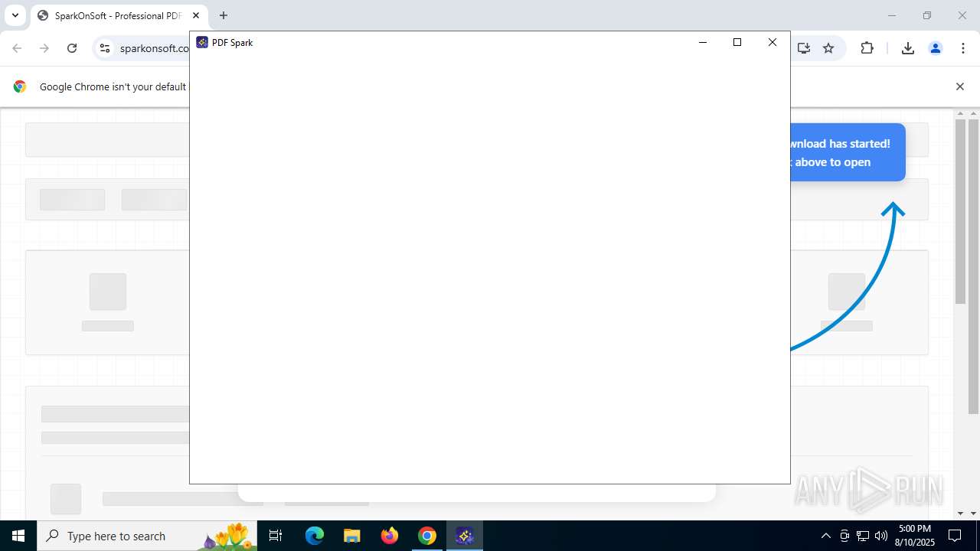Launch Firefox from the taskbar
Viewport: 980px width, 551px height.
(390, 536)
